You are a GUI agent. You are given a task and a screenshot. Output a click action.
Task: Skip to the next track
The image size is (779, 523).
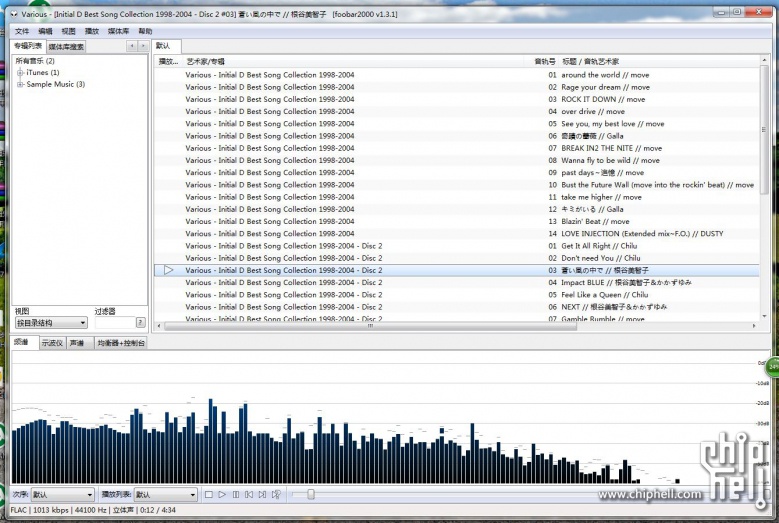point(262,495)
